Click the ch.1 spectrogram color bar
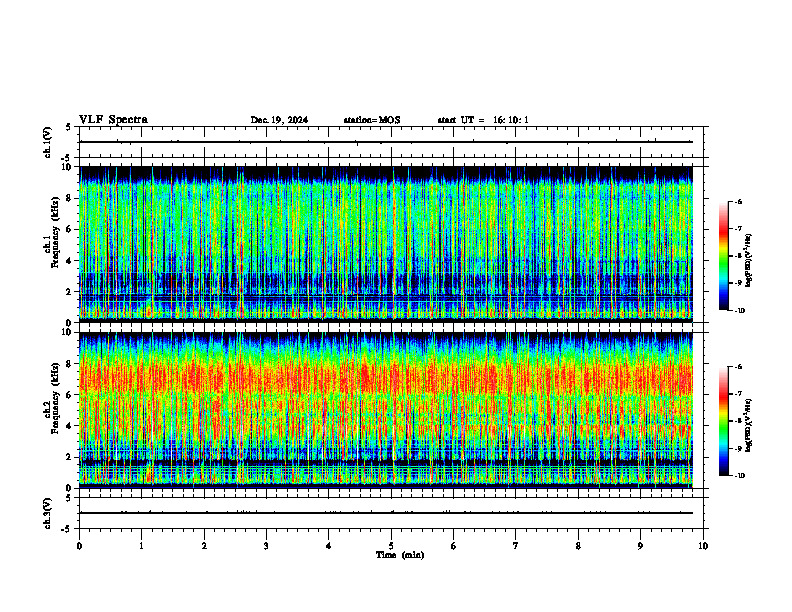This screenshot has width=792, height=612. 724,256
